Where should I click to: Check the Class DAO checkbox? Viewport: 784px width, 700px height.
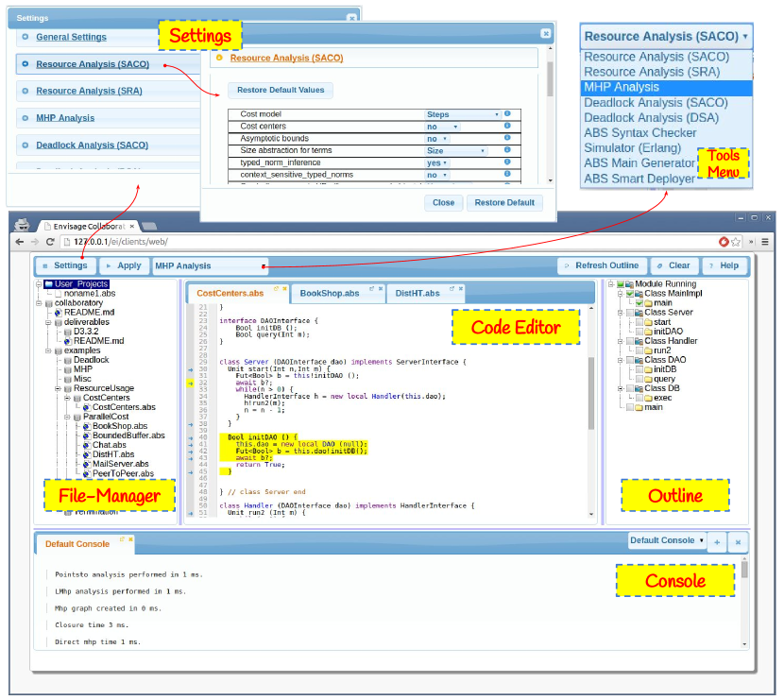coord(629,360)
